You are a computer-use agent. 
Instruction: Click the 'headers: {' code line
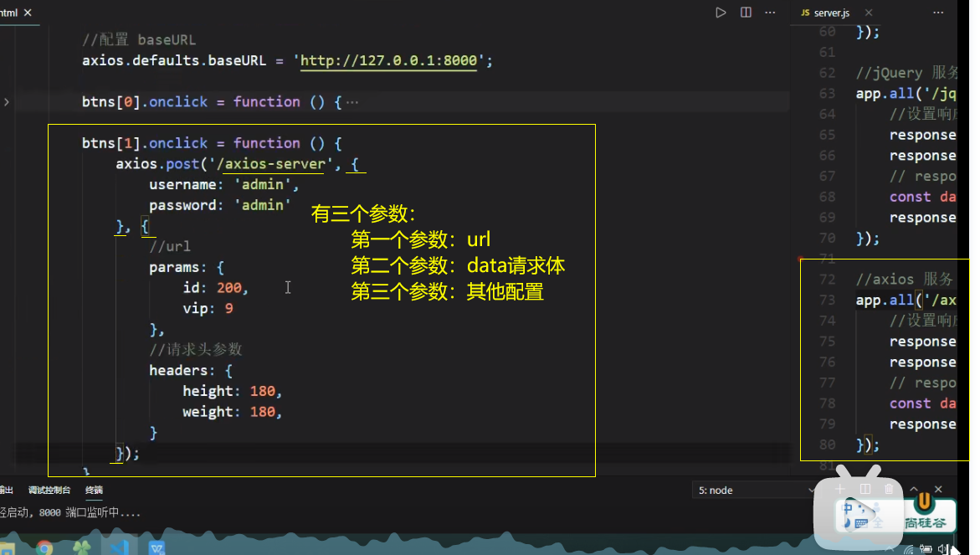click(191, 370)
